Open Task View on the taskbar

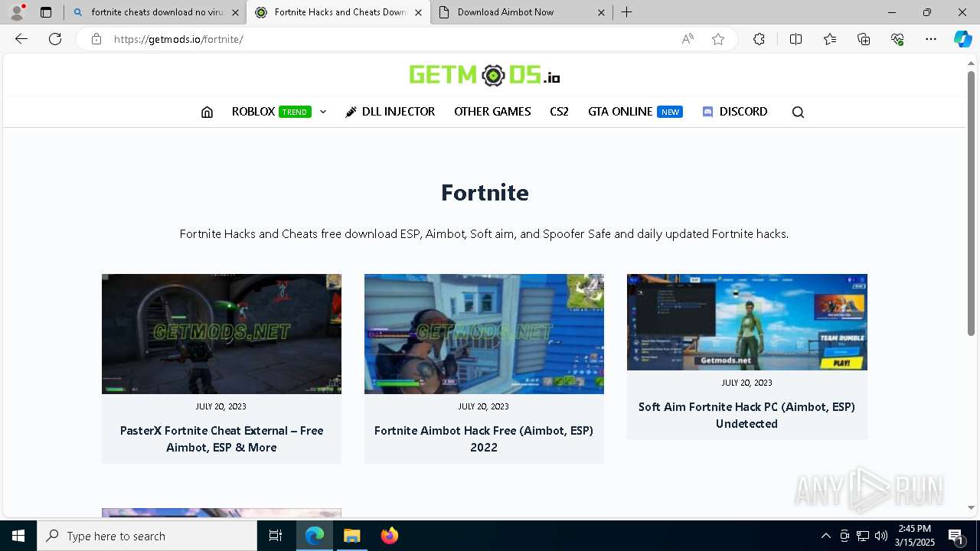[x=276, y=536]
